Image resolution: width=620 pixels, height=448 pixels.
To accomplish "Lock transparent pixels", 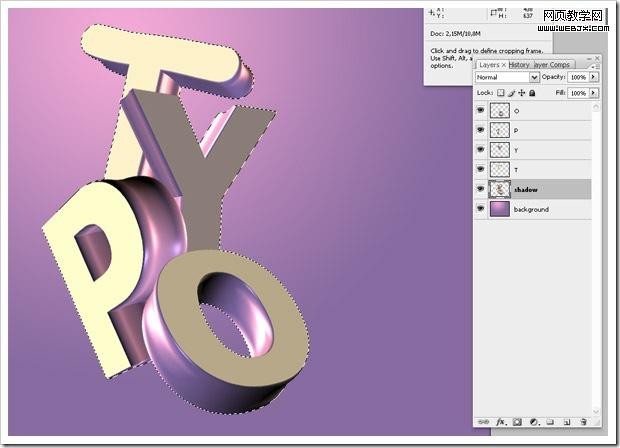I will 501,93.
